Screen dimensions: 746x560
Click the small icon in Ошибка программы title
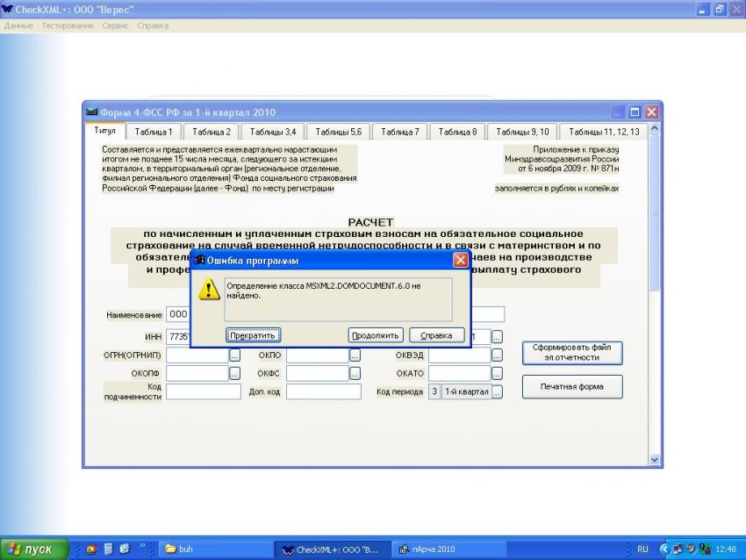coord(199,261)
